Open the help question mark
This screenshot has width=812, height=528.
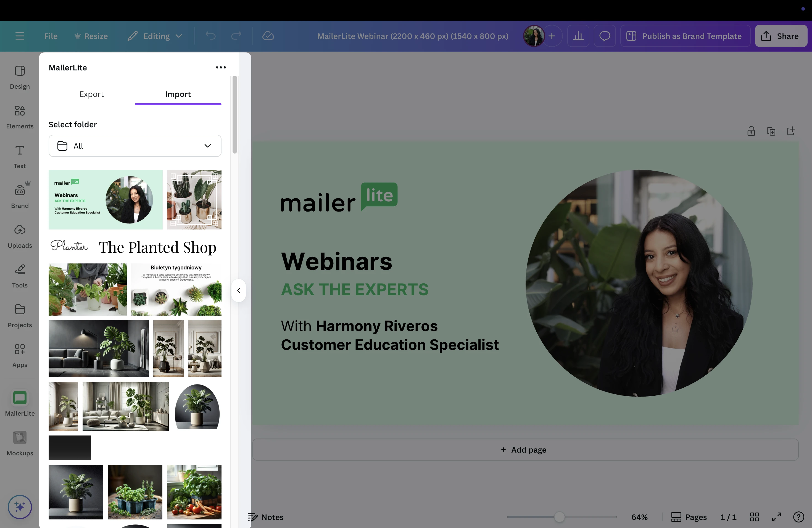tap(798, 517)
